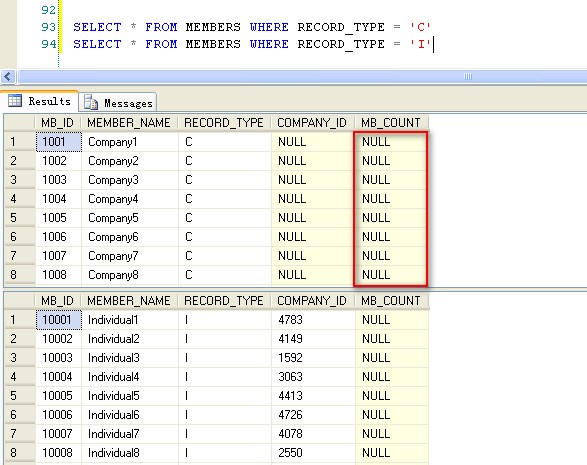Click cell 10003
Viewport: 587px width, 465px height.
point(58,358)
